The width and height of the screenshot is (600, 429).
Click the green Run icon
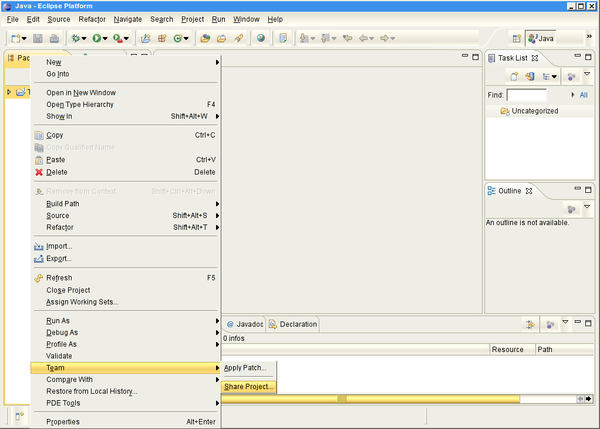click(96, 38)
